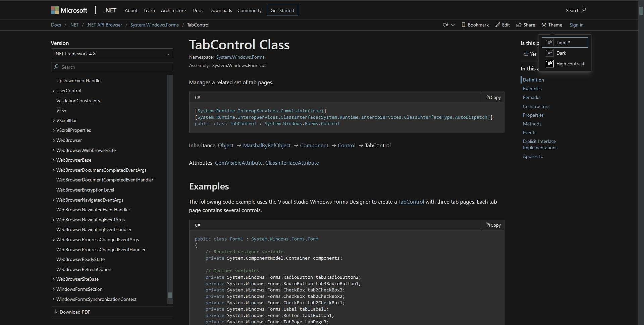Expand the VScrollBar tree node

(54, 120)
